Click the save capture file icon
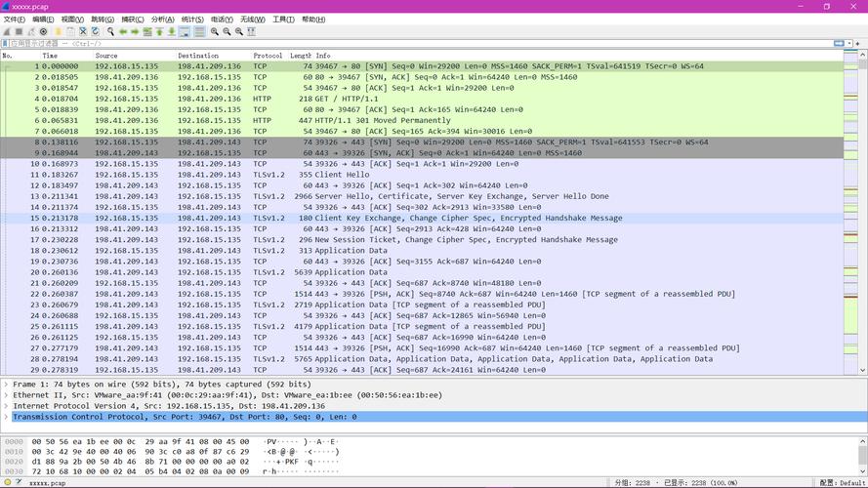Viewport: 868px width, 488px height. tap(70, 32)
